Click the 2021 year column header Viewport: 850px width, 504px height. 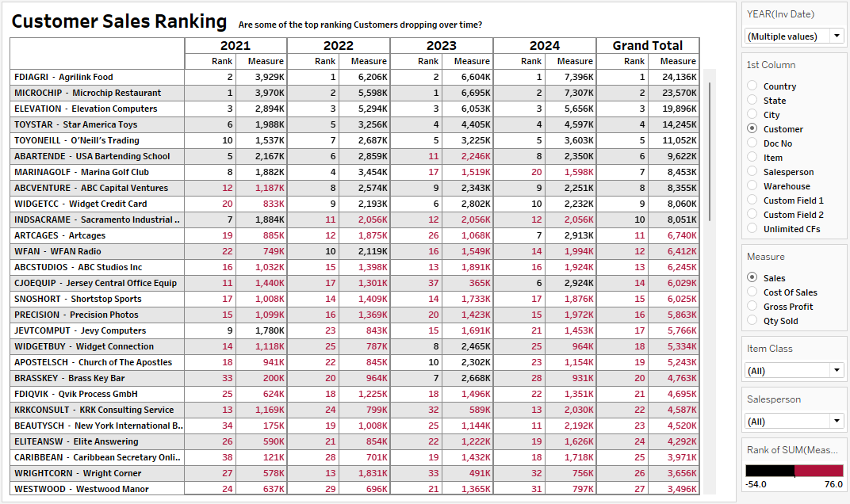click(235, 46)
